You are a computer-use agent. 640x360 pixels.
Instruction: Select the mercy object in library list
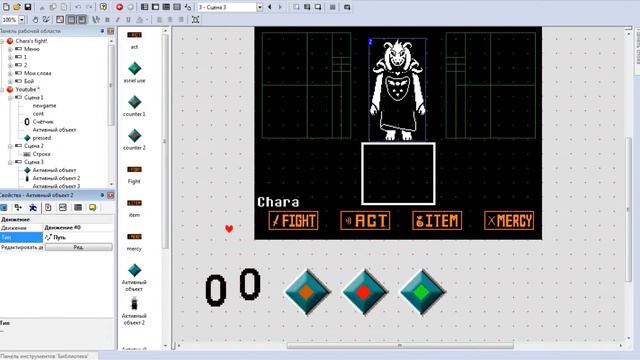tap(134, 242)
